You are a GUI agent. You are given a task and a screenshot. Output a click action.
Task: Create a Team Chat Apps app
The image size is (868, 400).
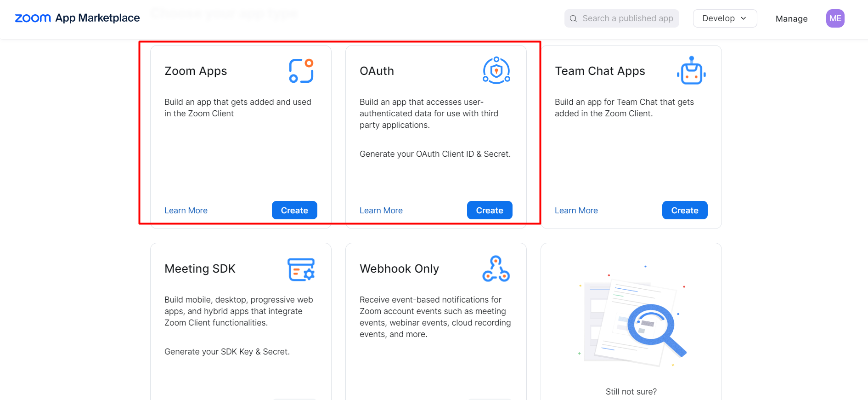[685, 210]
